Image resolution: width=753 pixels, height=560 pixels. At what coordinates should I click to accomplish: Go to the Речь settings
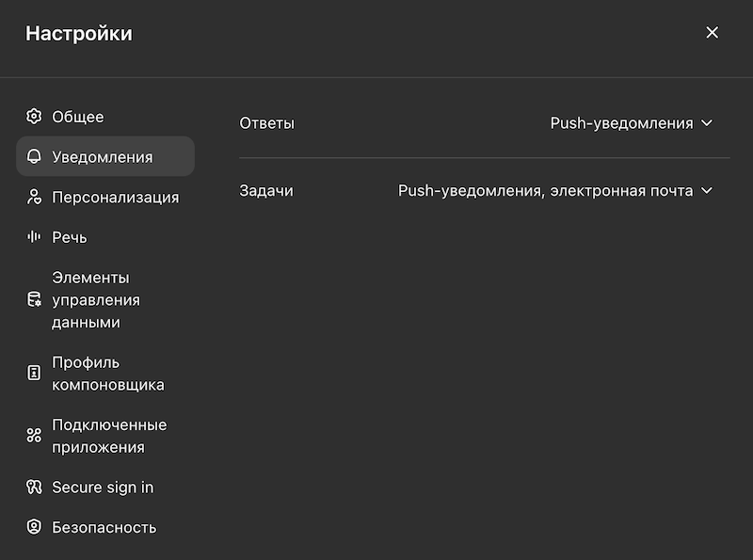pyautogui.click(x=105, y=237)
